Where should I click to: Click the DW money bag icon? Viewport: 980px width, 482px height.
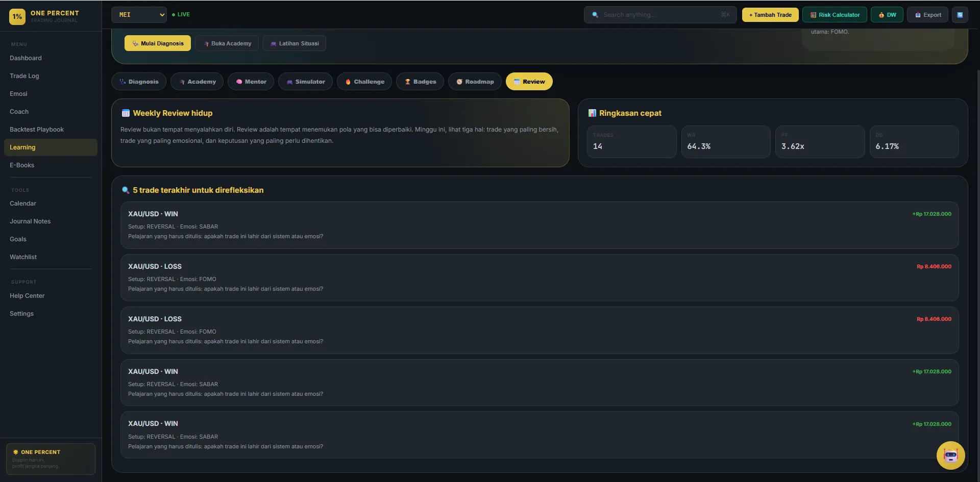click(881, 15)
